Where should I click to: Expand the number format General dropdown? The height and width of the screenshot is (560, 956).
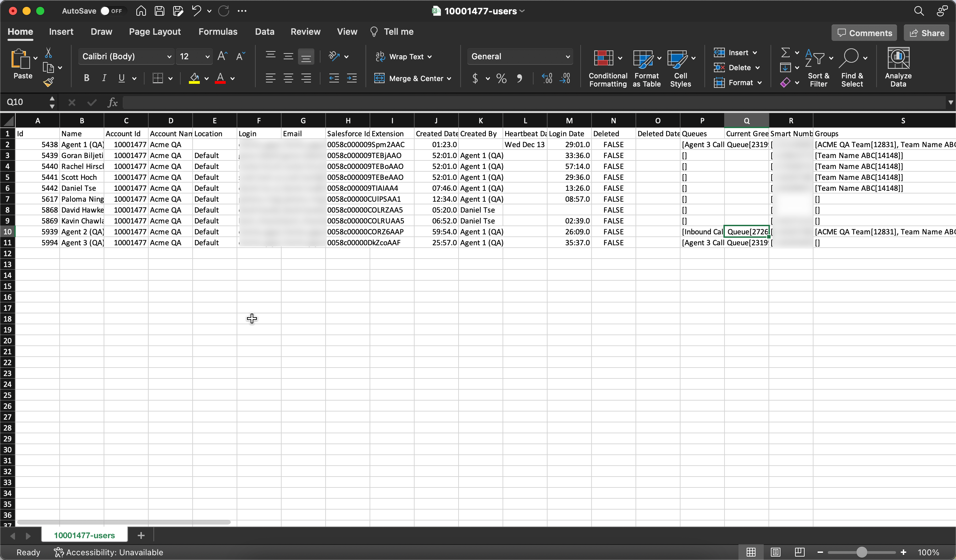[x=568, y=56]
